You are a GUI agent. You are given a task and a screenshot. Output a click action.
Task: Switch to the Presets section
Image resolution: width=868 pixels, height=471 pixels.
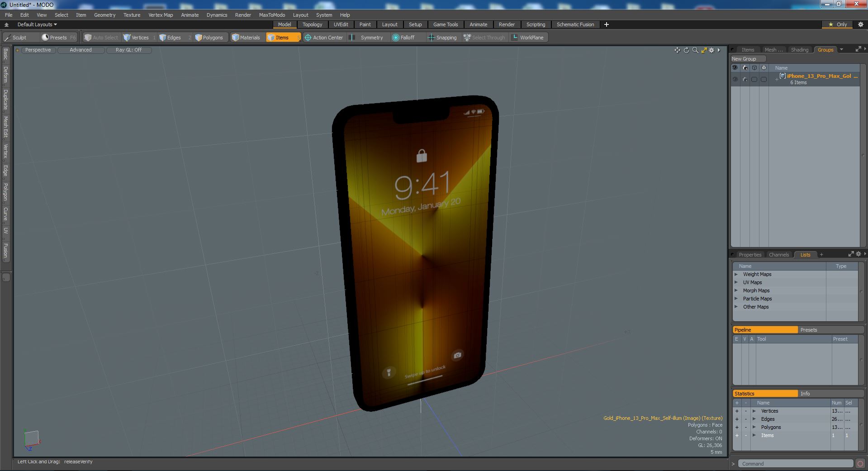830,330
